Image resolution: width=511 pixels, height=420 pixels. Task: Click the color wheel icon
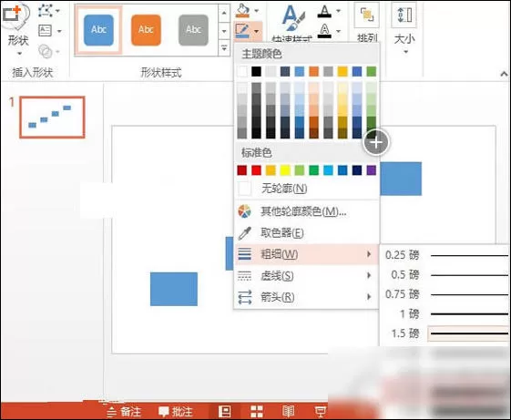(x=244, y=211)
